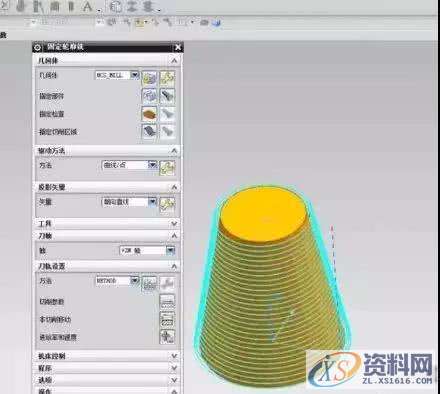This screenshot has height=394, width=440.
Task: Open the 轴 +ZM 轴 dropdown
Action: [170, 250]
